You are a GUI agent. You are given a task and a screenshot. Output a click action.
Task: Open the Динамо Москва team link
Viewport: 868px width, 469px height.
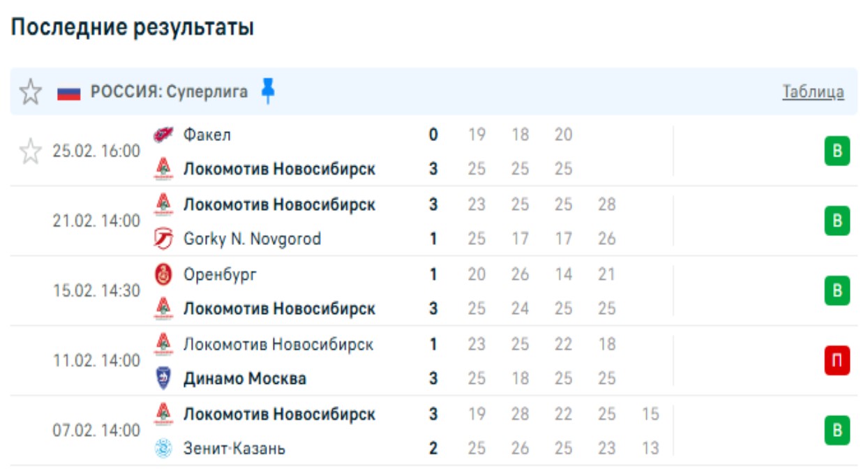244,379
